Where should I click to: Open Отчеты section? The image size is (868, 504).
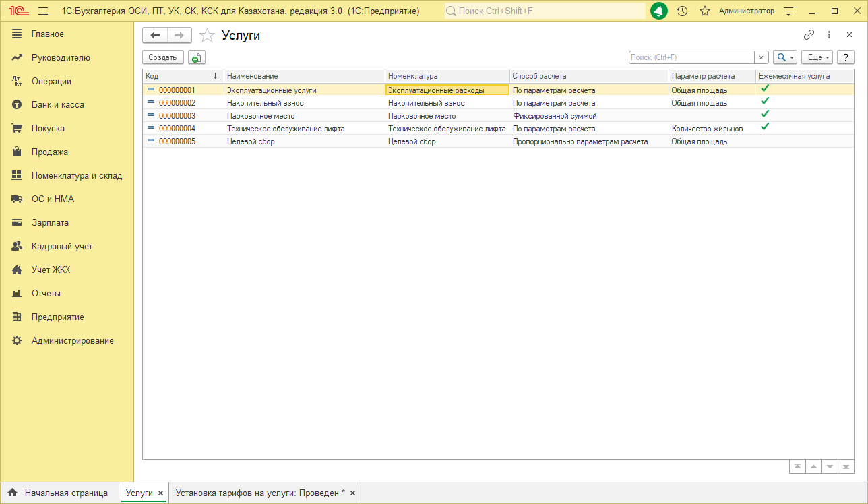pyautogui.click(x=46, y=293)
